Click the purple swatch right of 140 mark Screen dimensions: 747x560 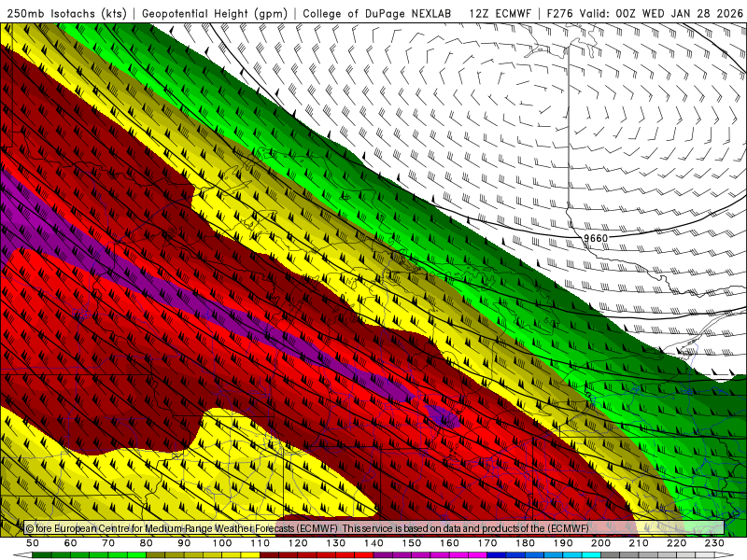point(383,555)
